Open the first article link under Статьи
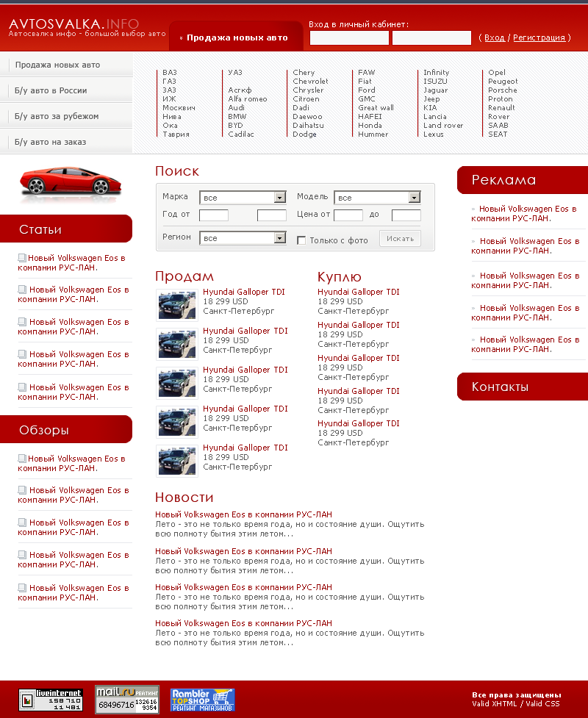The height and width of the screenshot is (718, 588). click(71, 263)
